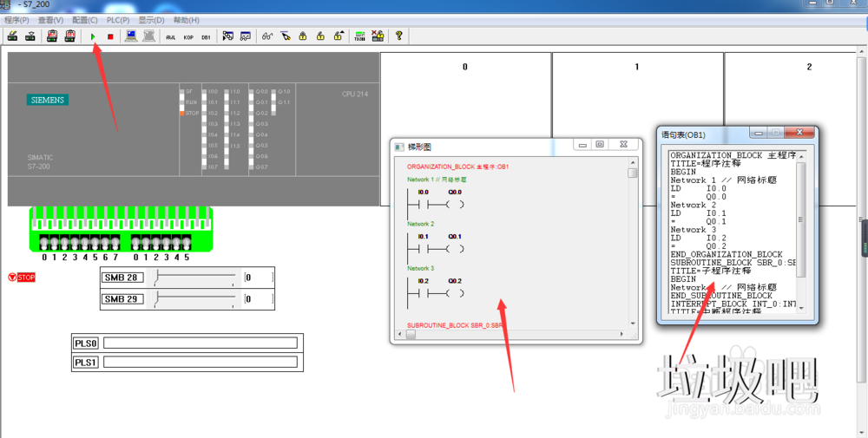
Task: Click the PLS0 output field
Action: tap(200, 343)
